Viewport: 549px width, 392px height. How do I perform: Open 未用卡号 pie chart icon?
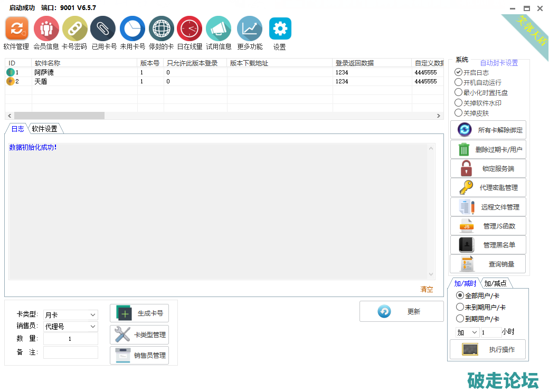pos(132,28)
